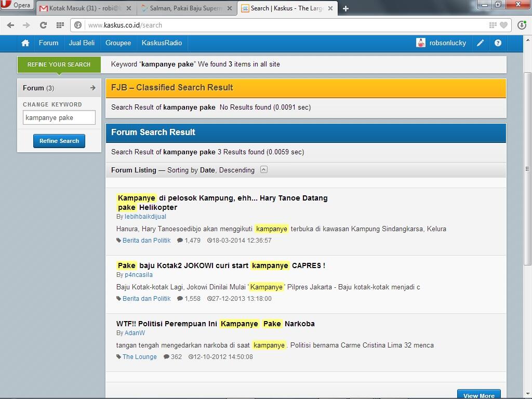
Task: Bookmark page with the heart icon
Action: point(504,25)
